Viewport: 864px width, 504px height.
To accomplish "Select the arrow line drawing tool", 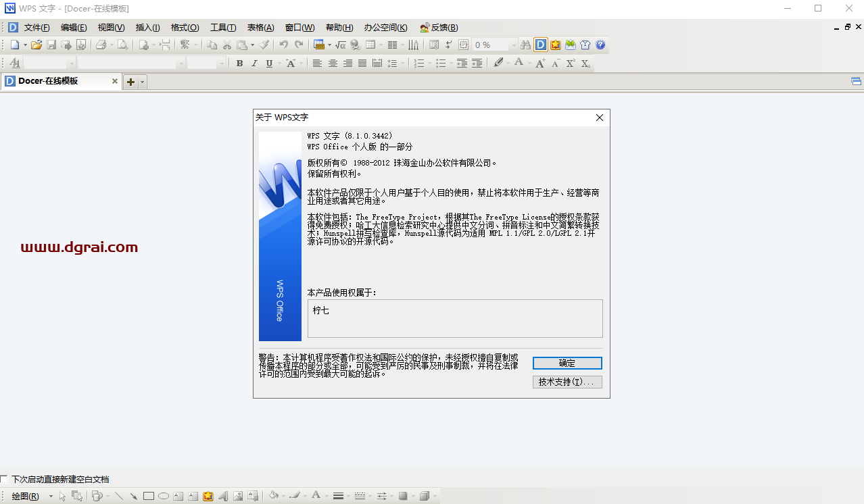I will 134,496.
